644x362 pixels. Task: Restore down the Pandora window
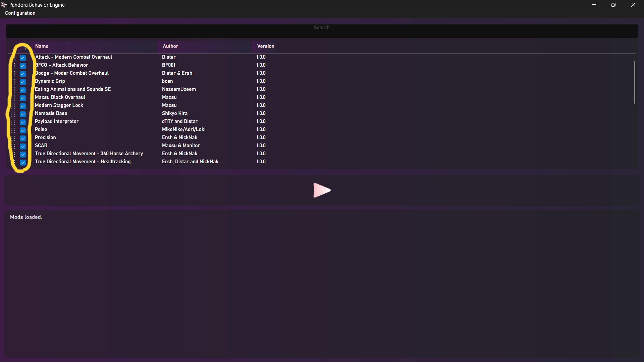[613, 5]
